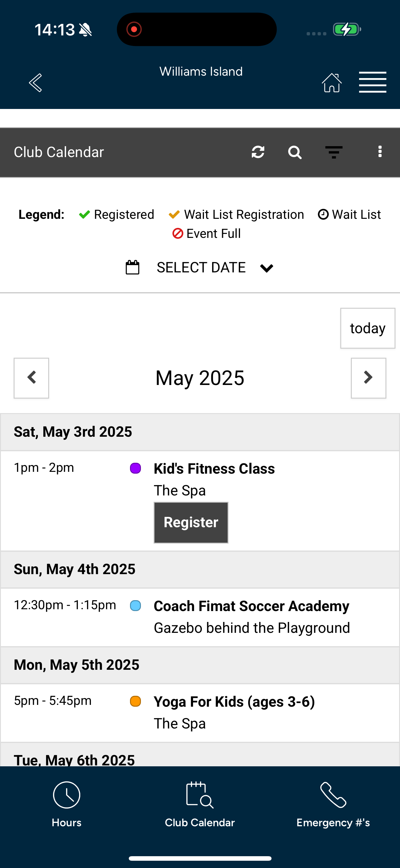Jump to today in calendar
The height and width of the screenshot is (868, 400).
tap(368, 328)
